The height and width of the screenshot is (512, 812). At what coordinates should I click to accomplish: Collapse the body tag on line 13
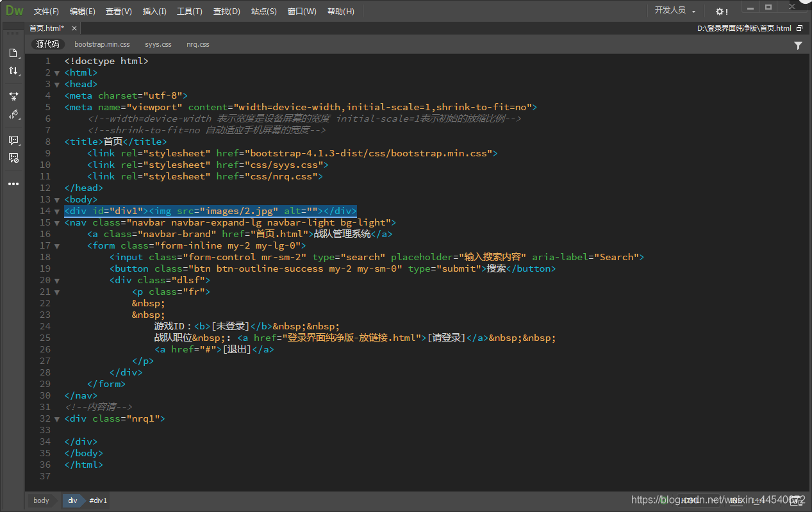tap(57, 200)
